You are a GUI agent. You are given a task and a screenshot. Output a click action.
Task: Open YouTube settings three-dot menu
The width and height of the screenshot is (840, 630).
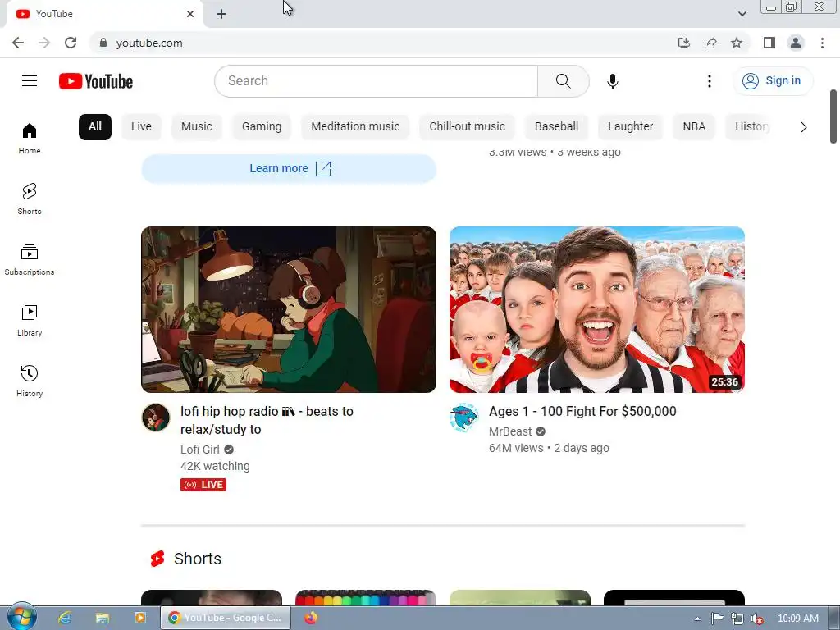[x=710, y=81]
